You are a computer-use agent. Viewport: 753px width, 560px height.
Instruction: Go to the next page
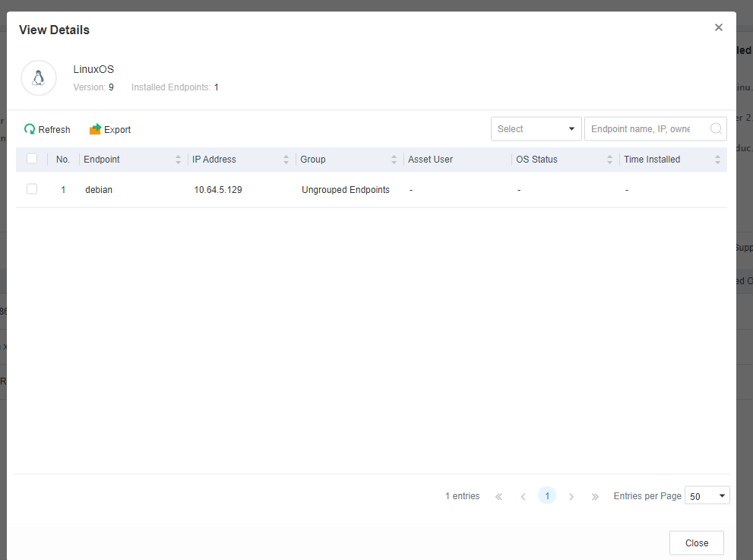(x=571, y=496)
